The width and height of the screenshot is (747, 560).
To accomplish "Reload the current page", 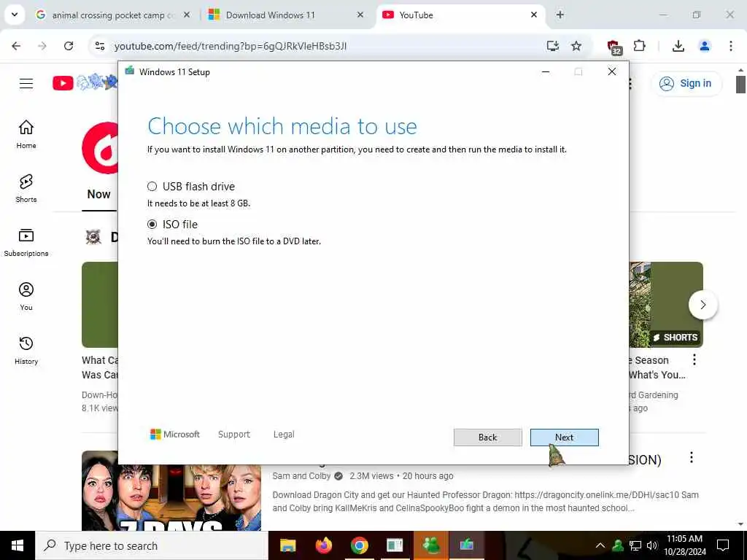I will [69, 46].
